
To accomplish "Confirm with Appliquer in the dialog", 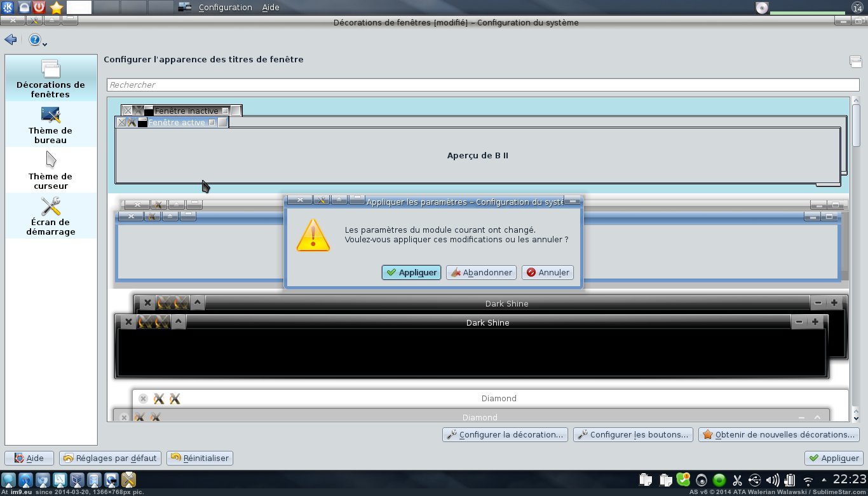I will point(411,272).
